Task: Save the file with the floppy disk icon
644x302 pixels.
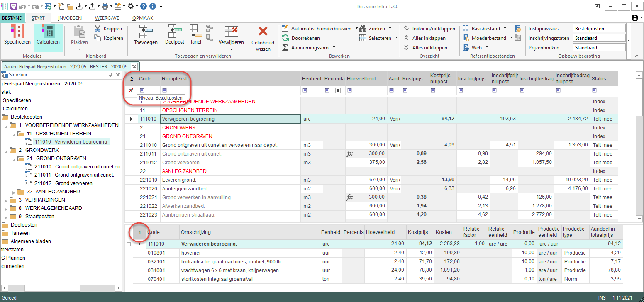Action: (13, 6)
